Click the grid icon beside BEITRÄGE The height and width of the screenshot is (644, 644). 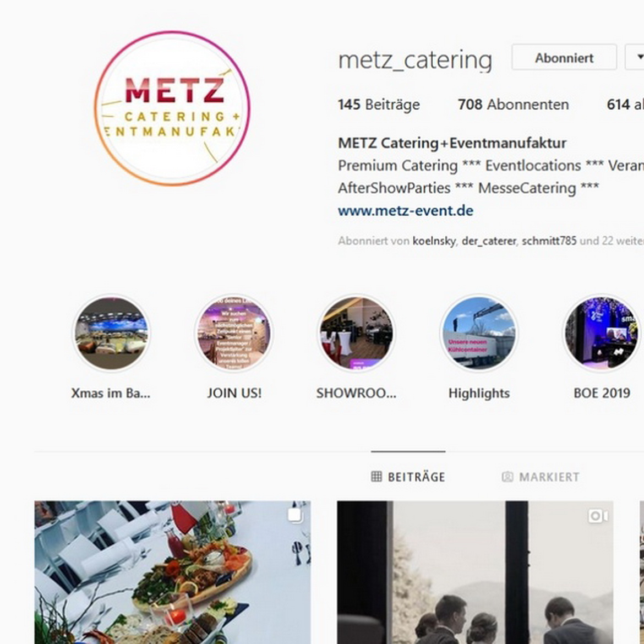coord(376,477)
